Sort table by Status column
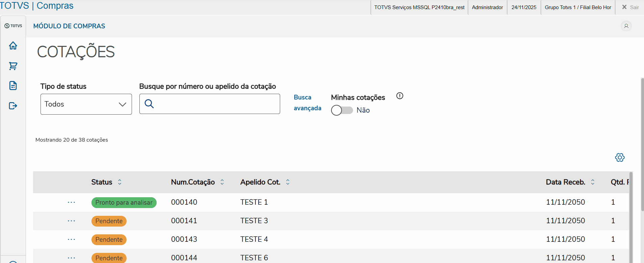Image resolution: width=644 pixels, height=263 pixels. tap(119, 182)
